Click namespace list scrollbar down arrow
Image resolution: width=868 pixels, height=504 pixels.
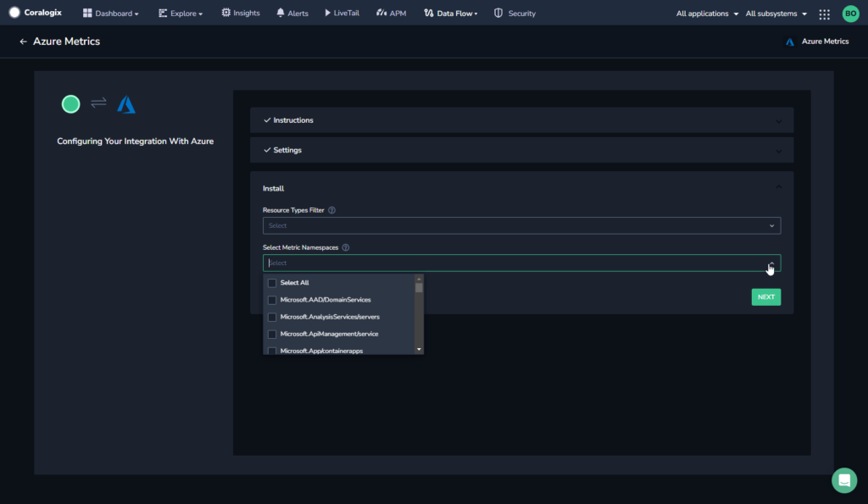419,350
